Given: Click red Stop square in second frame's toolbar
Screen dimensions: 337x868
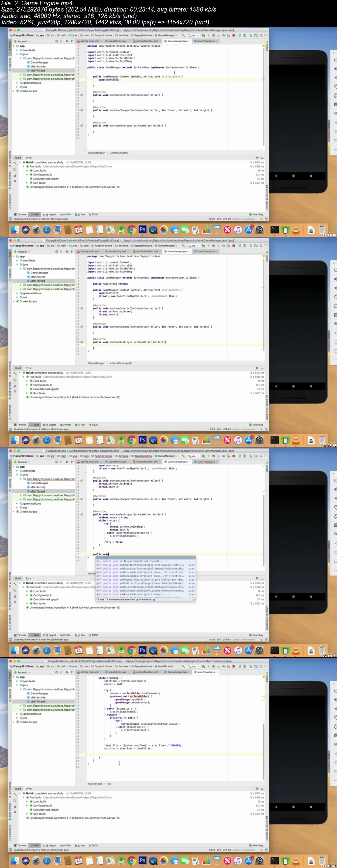Looking at the screenshot, I should point(234,246).
